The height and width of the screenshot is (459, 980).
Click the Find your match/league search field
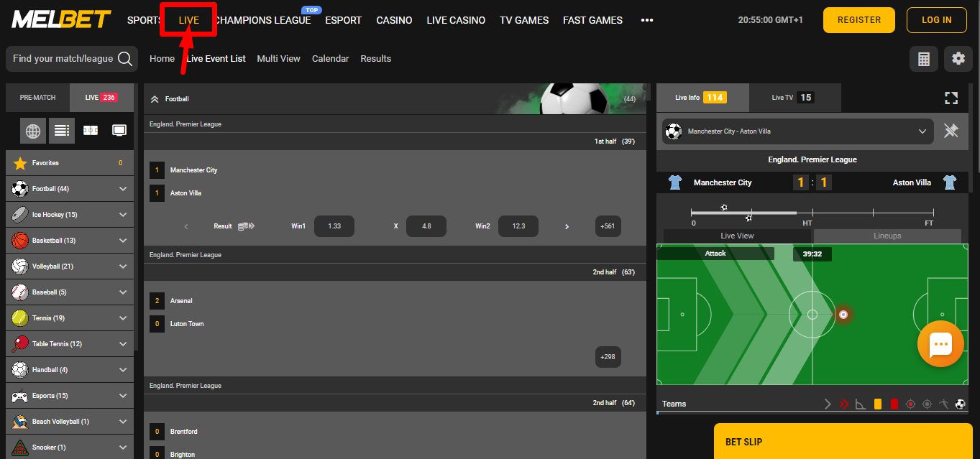point(72,59)
